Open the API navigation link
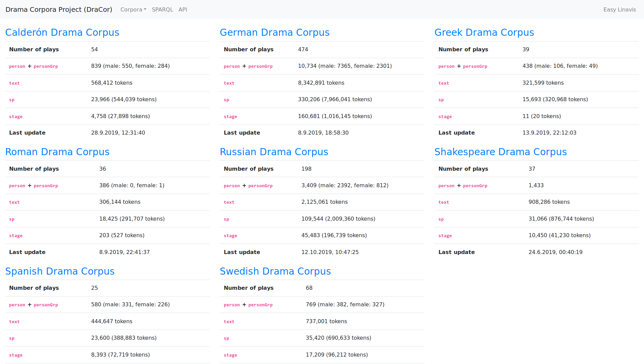The width and height of the screenshot is (644, 364). 183,9
